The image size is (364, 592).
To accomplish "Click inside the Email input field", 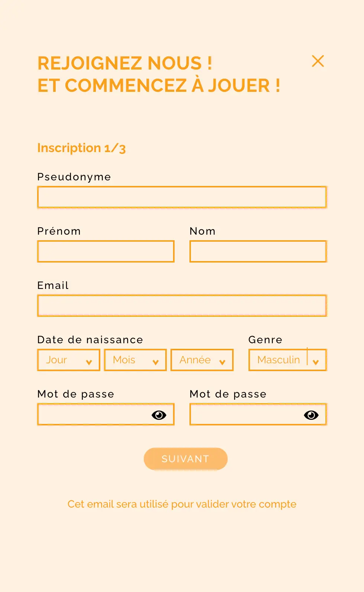I will click(182, 305).
